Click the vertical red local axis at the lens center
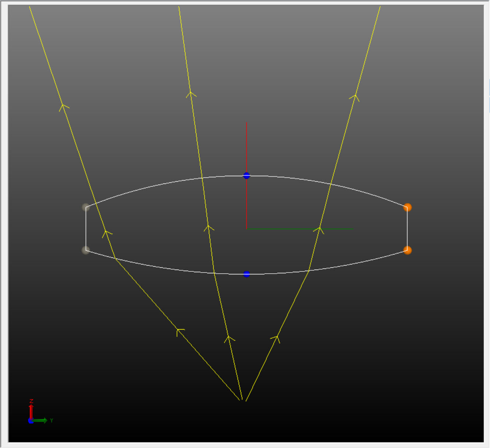Image resolution: width=490 pixels, height=448 pixels. [246, 147]
